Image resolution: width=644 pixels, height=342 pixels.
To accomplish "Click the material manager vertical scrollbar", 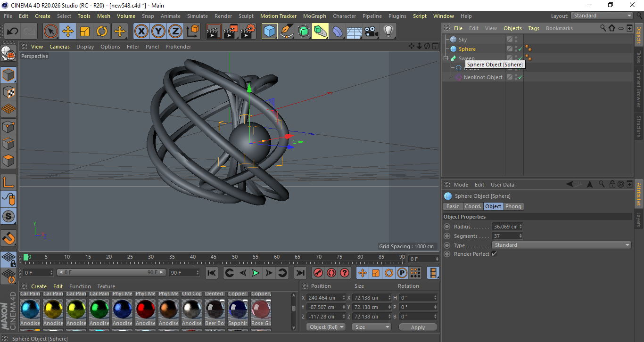I will pyautogui.click(x=293, y=311).
